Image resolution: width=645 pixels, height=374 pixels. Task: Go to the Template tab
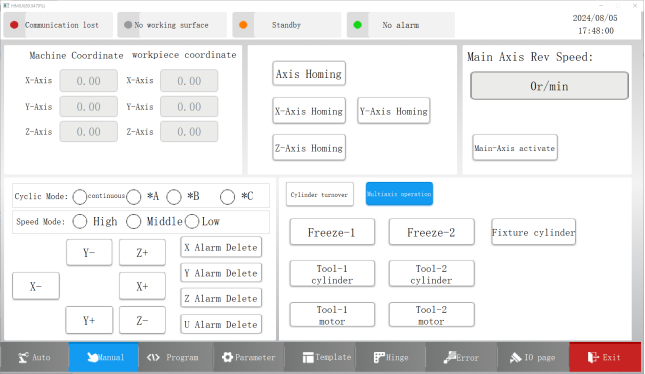coord(320,357)
